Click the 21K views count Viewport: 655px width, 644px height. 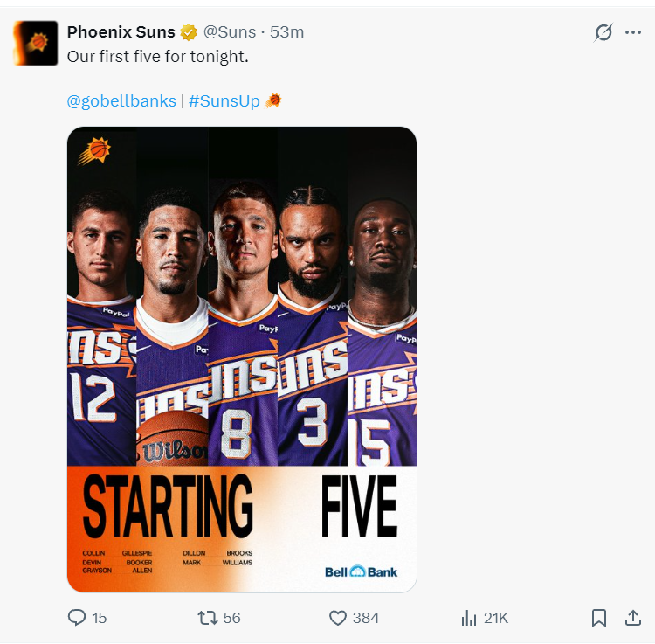click(x=496, y=618)
